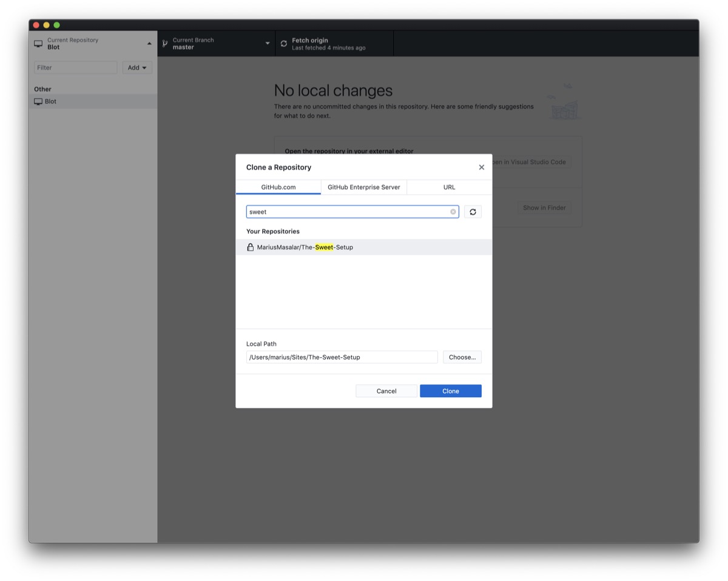The image size is (728, 581).
Task: Click the Current Branch git icon
Action: pos(164,44)
